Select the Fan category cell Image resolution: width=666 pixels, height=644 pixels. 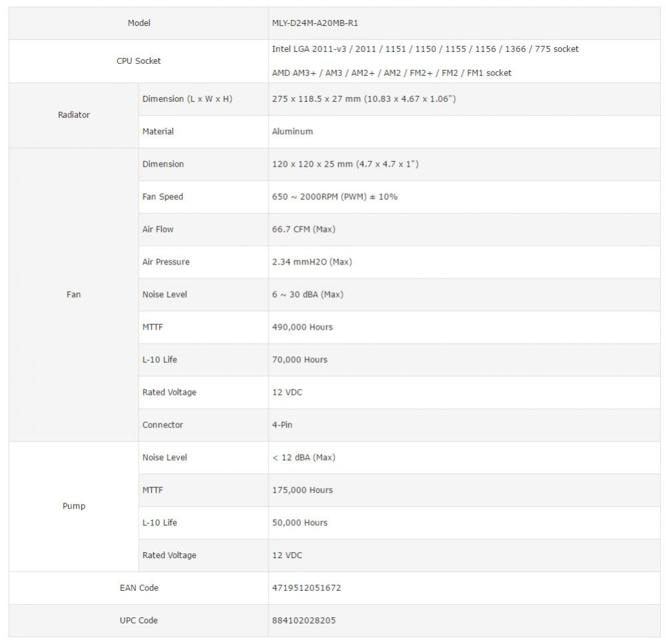click(73, 294)
